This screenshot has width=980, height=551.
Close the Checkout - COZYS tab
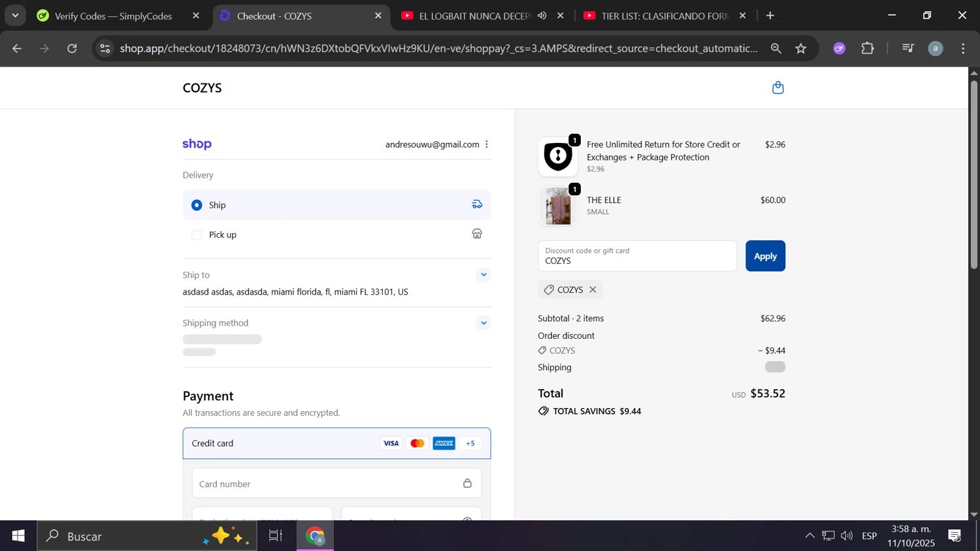pos(378,16)
